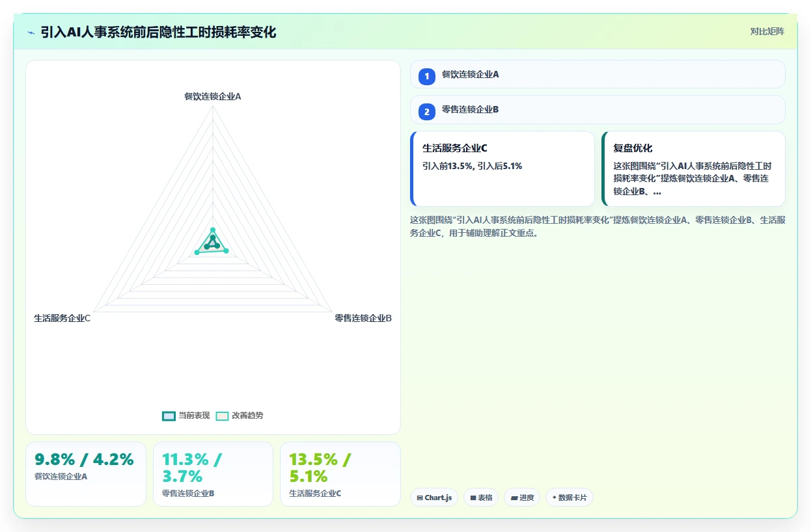811x532 pixels.
Task: Select list item 2 零售连锁企业B
Action: pos(598,109)
